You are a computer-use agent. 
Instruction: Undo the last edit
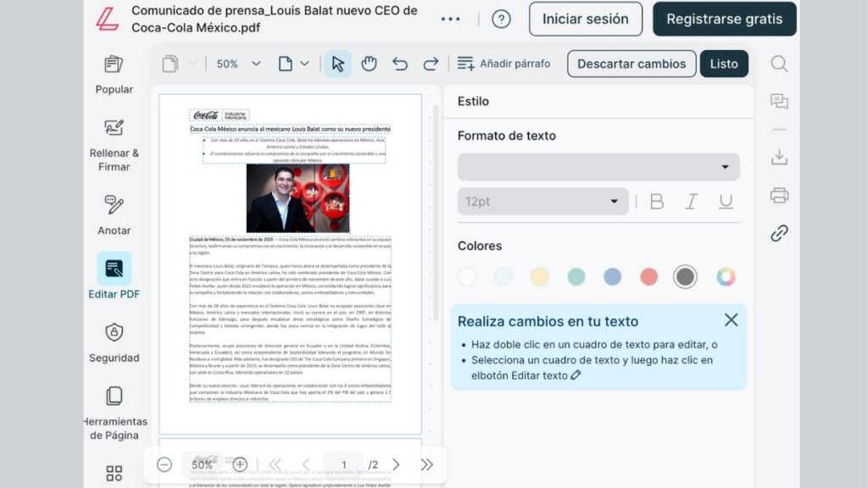point(398,63)
